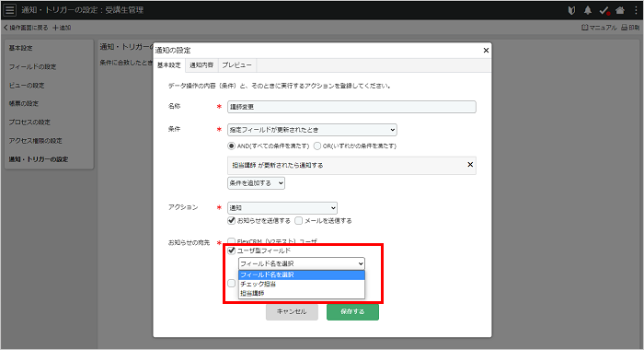Open 通知・トリガーの設定 in sidebar
644x350 pixels.
pos(39,159)
